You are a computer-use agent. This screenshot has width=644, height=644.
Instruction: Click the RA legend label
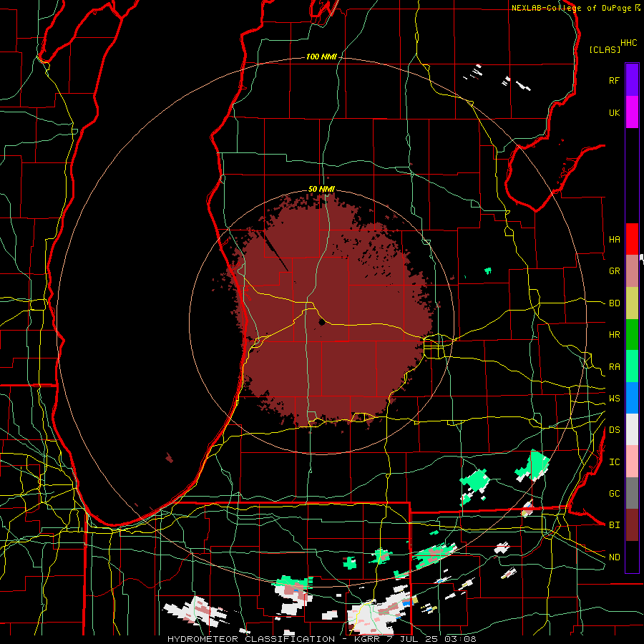point(614,367)
